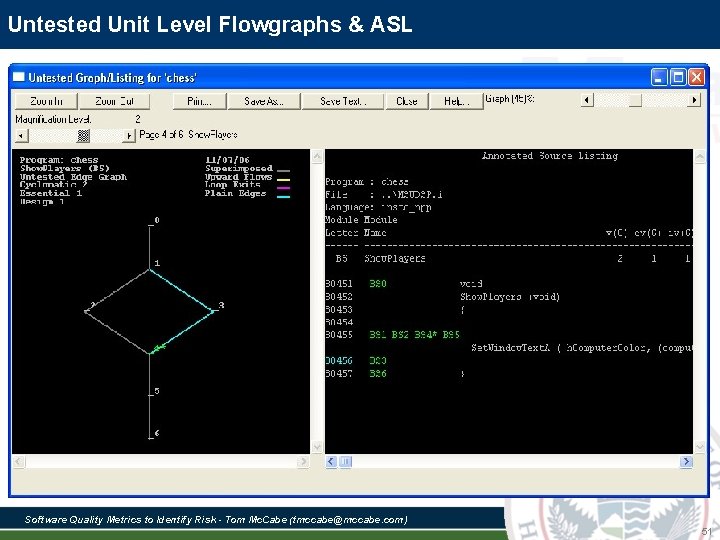
Task: Click graph pane horizontal scroll right arrow
Action: click(x=303, y=461)
